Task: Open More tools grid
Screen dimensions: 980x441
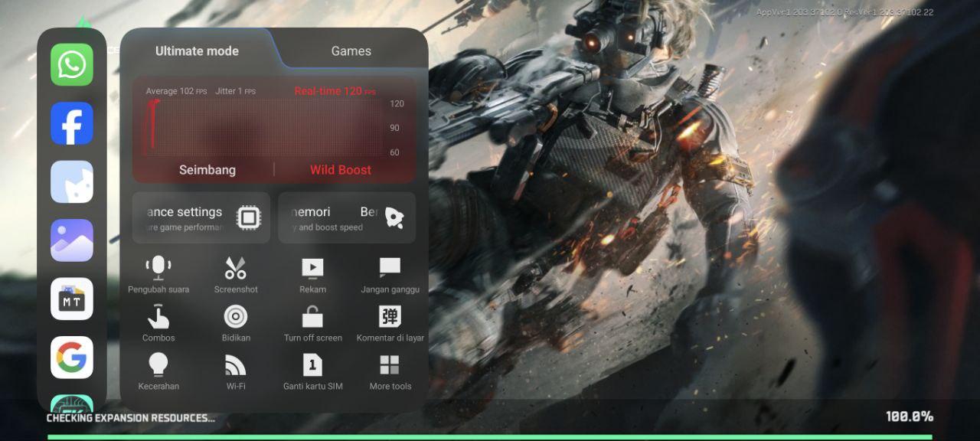Action: point(390,371)
